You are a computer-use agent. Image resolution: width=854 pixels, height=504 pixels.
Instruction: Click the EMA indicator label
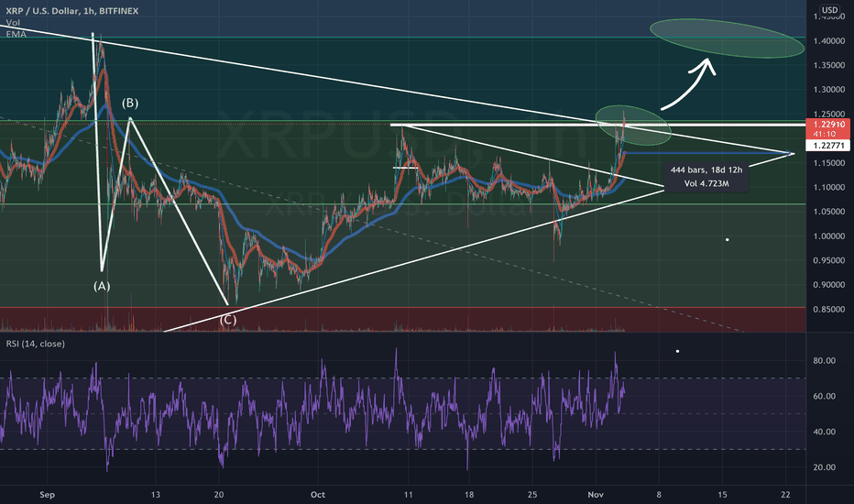point(16,34)
